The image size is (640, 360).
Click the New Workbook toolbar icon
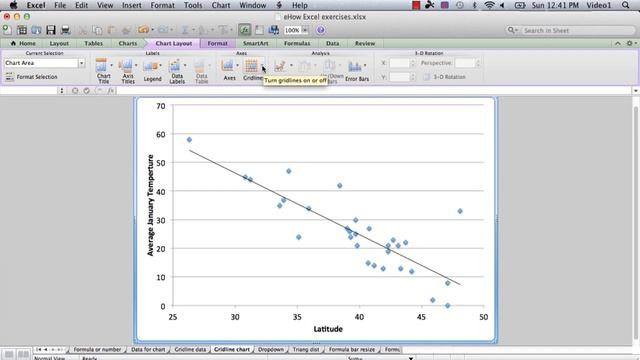[7, 30]
